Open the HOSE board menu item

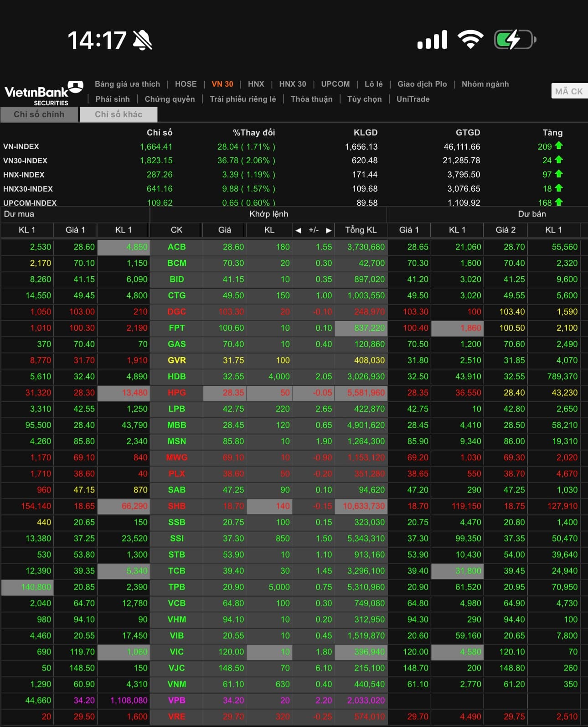pos(186,84)
